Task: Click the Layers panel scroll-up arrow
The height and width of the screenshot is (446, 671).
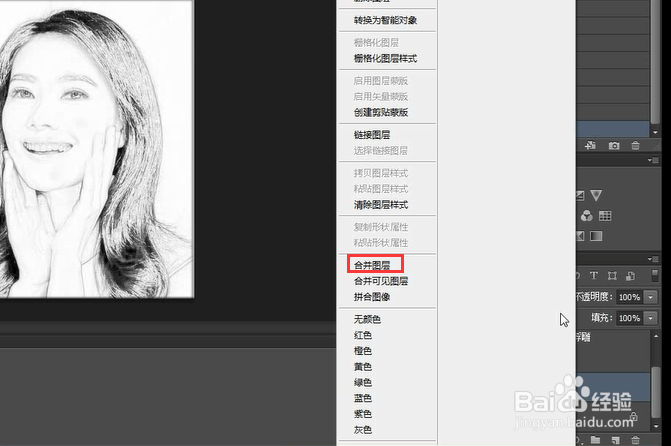Action: click(x=656, y=336)
